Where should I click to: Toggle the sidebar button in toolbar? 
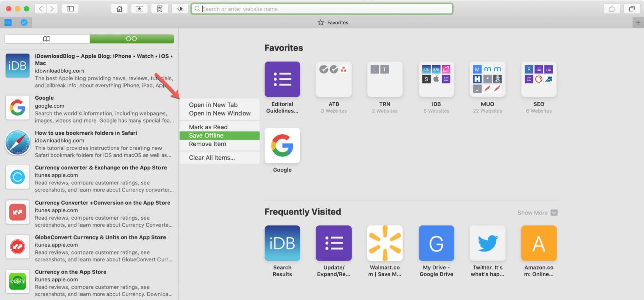[x=70, y=9]
